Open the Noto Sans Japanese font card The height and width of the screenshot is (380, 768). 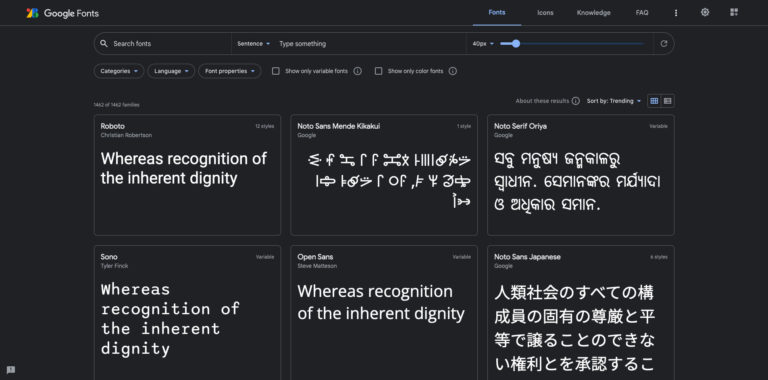pos(580,312)
